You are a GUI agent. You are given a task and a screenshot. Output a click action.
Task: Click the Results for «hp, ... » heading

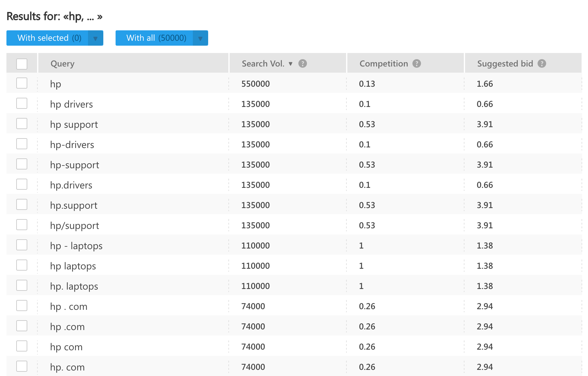[x=55, y=17]
